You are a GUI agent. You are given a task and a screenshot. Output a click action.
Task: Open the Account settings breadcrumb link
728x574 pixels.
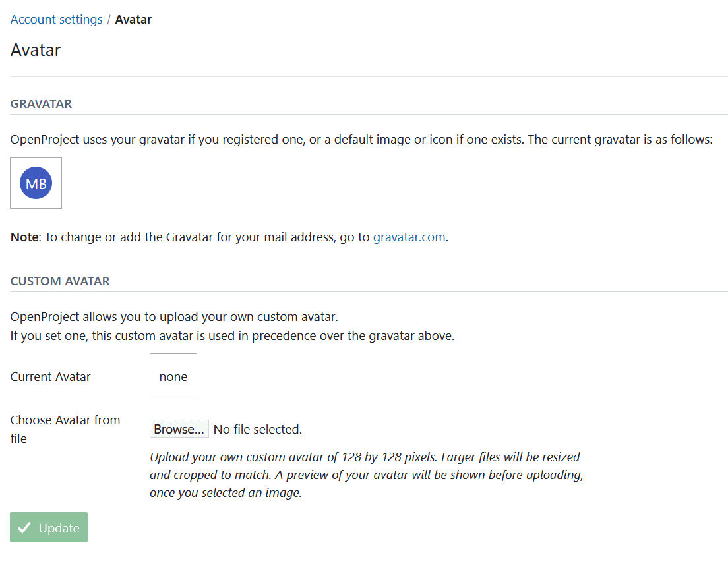tap(56, 19)
